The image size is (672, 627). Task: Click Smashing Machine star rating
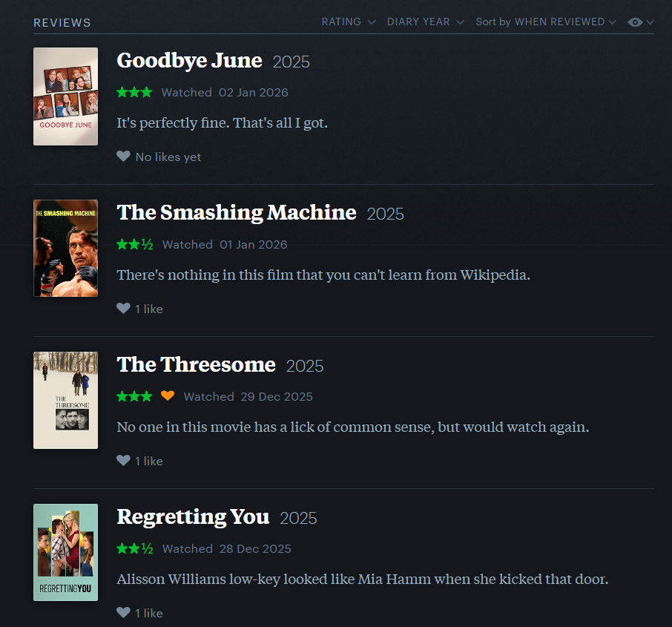tap(134, 245)
